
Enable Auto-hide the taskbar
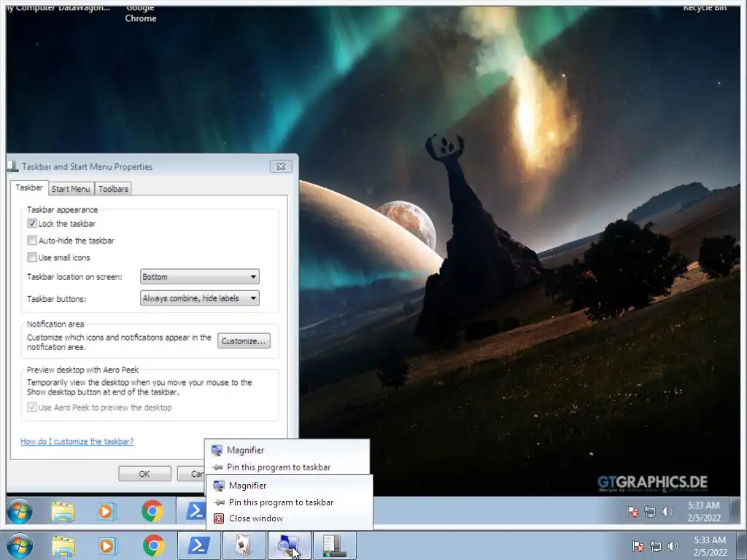[32, 241]
